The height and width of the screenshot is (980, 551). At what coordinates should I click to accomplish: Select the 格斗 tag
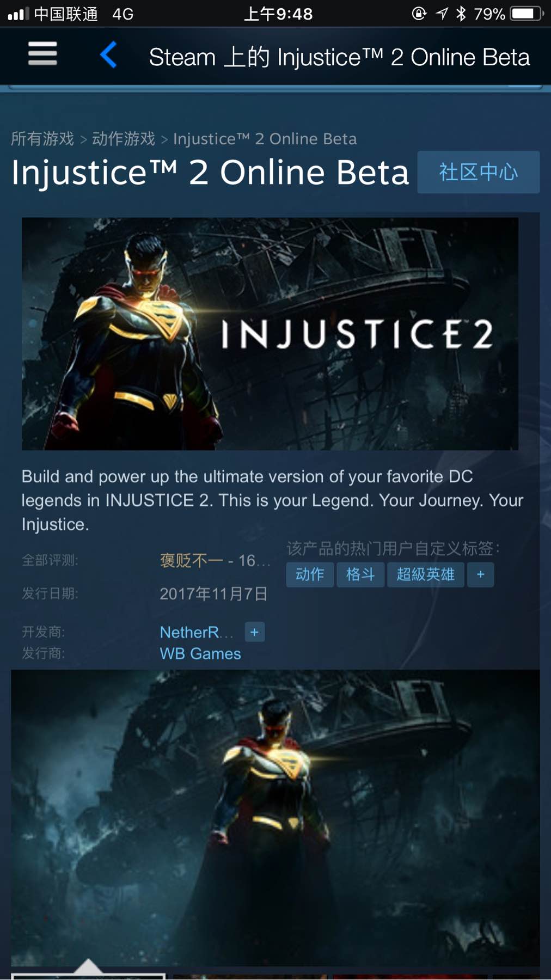360,575
